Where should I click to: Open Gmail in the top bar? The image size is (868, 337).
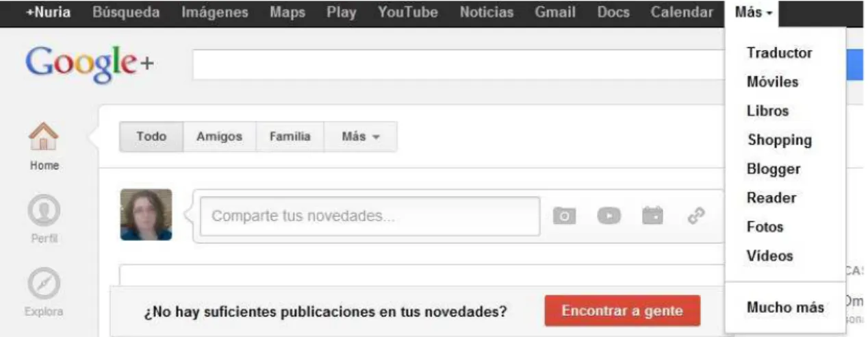554,12
